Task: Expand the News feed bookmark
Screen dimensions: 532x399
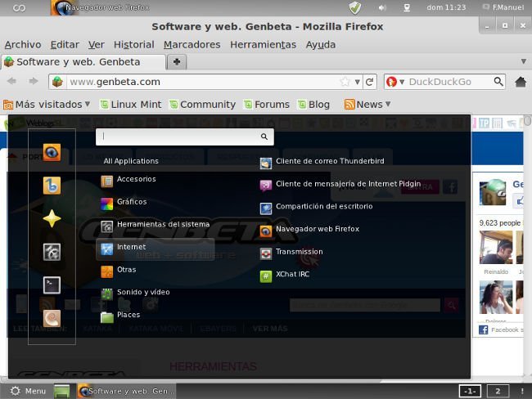Action: (367, 105)
